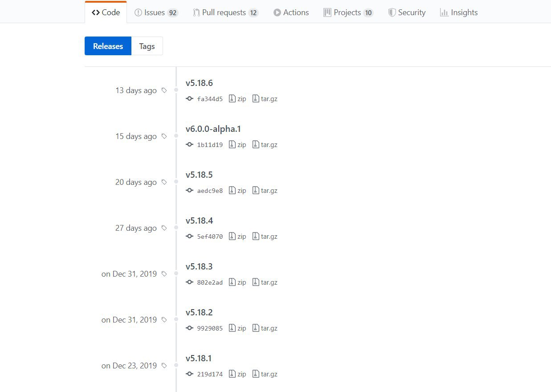Viewport: 551px width, 392px height.
Task: Select the Releases button
Action: [108, 46]
